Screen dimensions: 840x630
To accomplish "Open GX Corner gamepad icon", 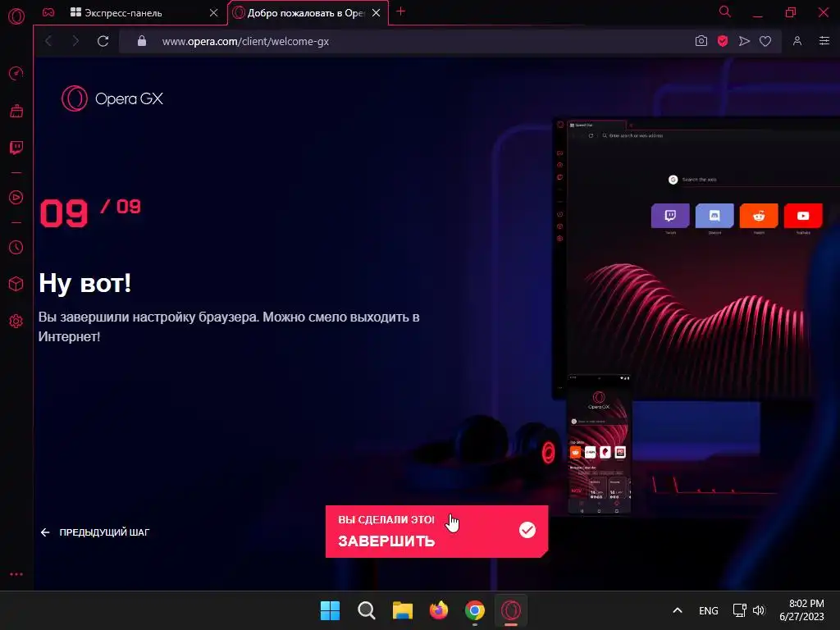I will (x=48, y=12).
